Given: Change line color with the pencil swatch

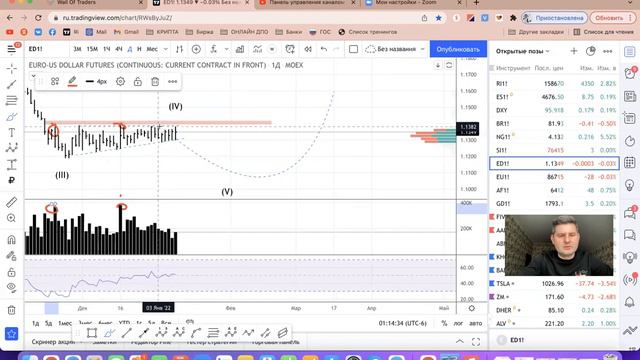Looking at the screenshot, I should tap(72, 82).
